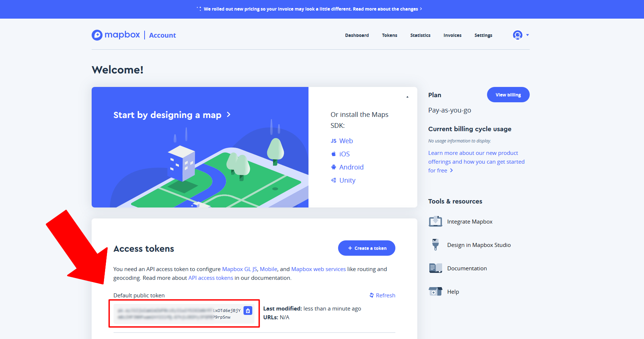Open the Help resource
Viewport: 644px width, 339px height.
point(453,292)
